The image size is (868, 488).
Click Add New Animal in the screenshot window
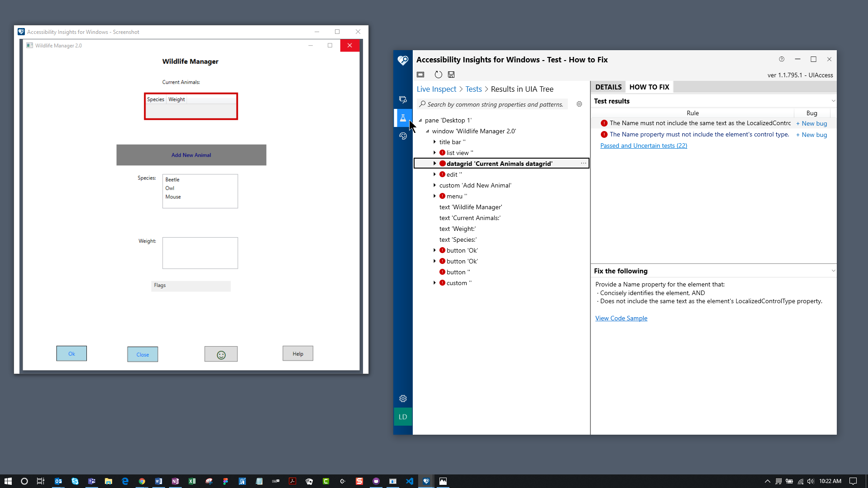coord(191,155)
